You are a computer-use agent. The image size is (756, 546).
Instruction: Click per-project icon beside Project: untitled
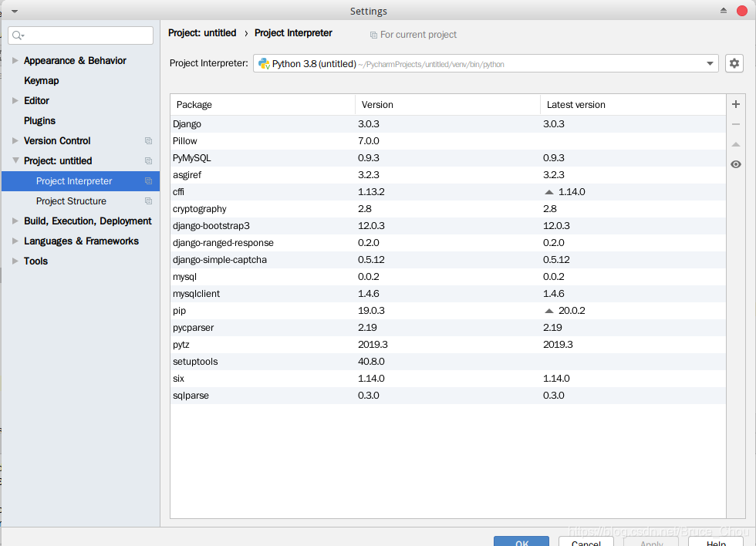148,161
